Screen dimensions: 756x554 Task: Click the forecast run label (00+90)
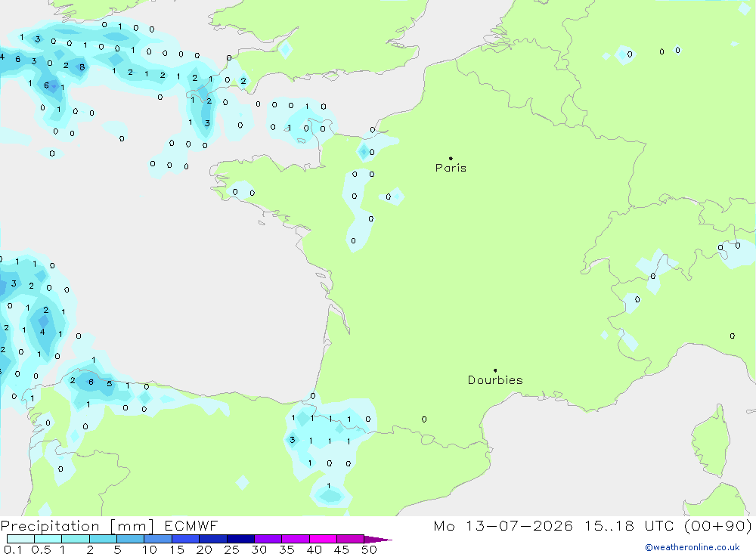718,525
